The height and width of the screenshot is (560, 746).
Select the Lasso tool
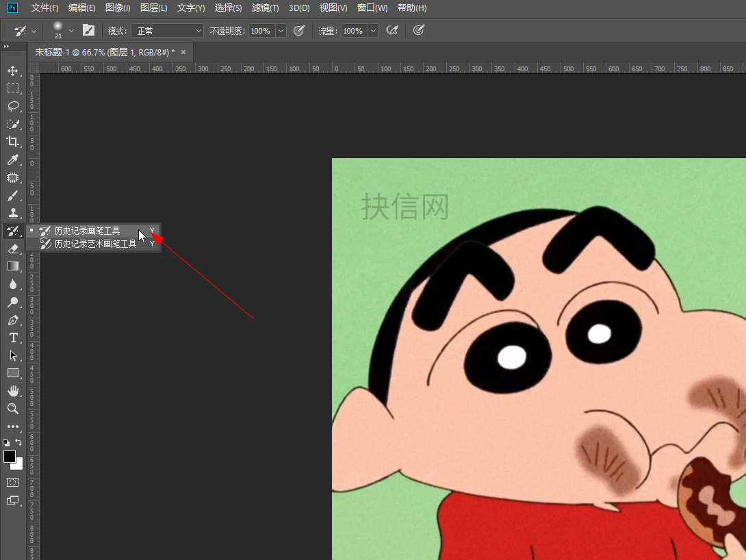click(13, 106)
